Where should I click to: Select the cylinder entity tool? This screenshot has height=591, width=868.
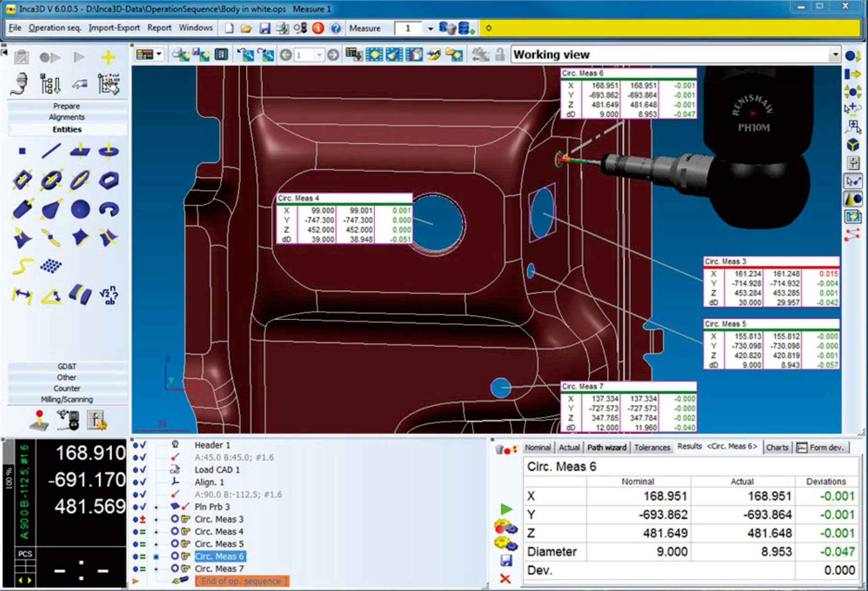click(22, 209)
